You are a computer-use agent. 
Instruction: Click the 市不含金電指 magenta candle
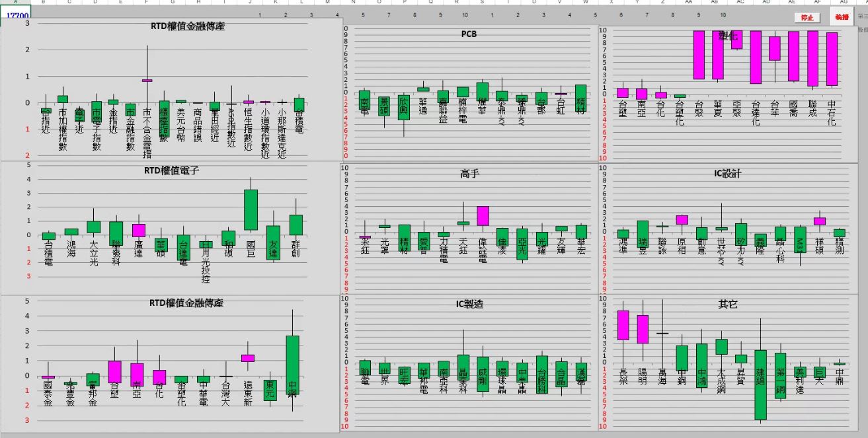point(147,81)
